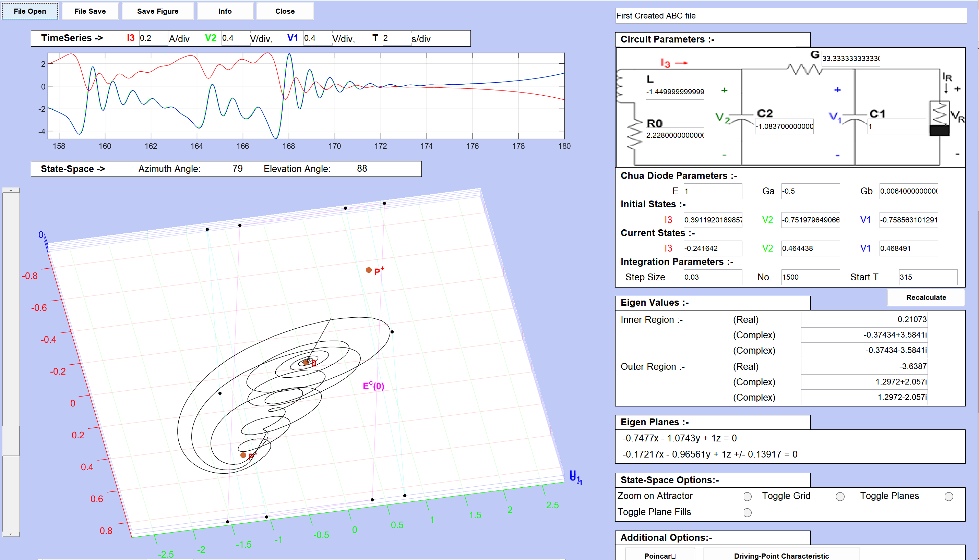The height and width of the screenshot is (560, 979).
Task: Click the File Save button
Action: click(x=90, y=11)
